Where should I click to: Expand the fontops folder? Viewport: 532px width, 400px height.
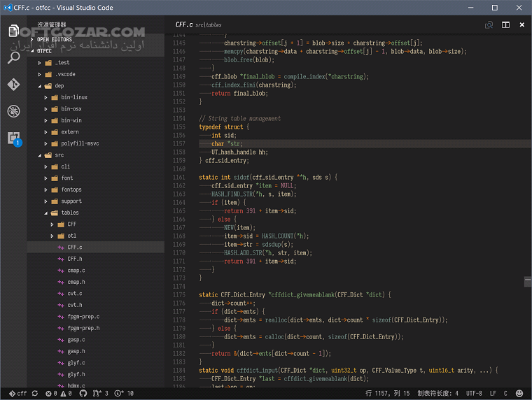click(96, 189)
